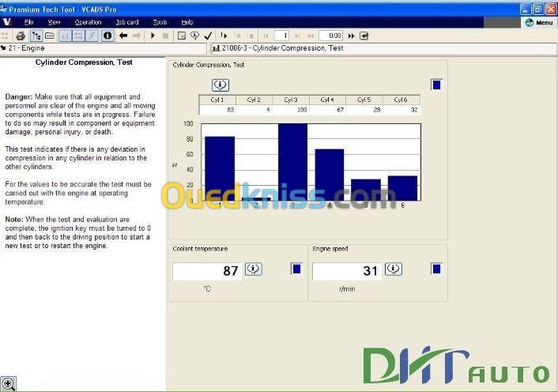Click blue square next to Engine speed
This screenshot has width=558, height=392.
(x=436, y=269)
